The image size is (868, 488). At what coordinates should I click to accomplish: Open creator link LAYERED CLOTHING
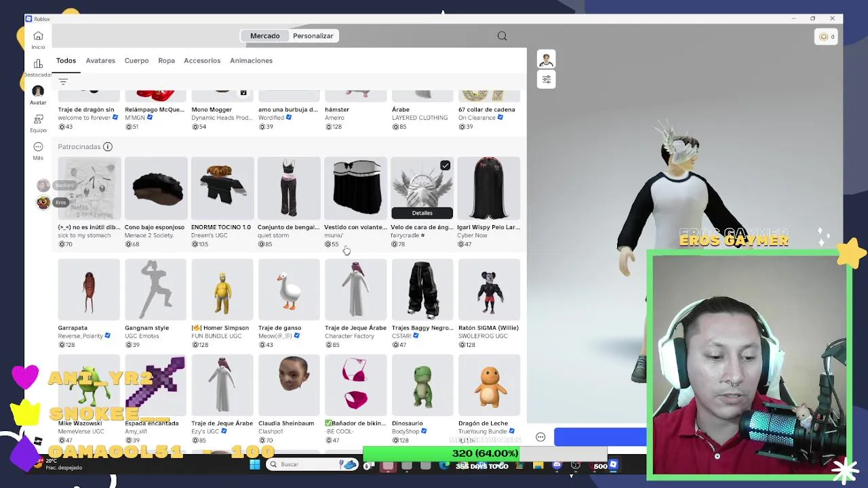point(420,118)
